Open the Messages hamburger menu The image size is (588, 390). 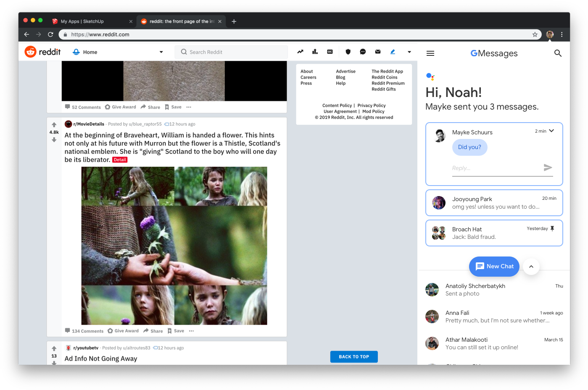pos(430,53)
